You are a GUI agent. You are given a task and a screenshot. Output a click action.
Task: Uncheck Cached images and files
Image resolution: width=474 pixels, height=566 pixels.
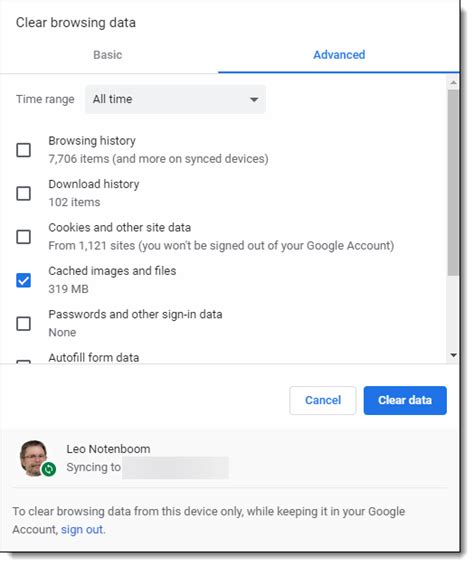click(x=23, y=280)
